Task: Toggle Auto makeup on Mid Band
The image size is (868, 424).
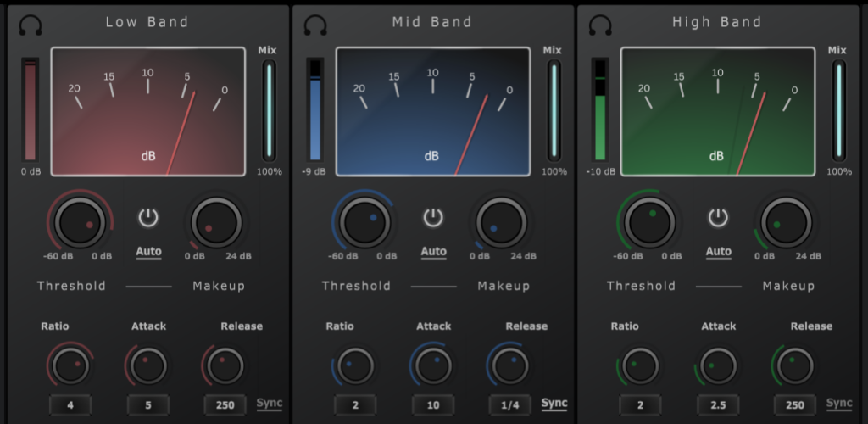Action: (x=433, y=252)
